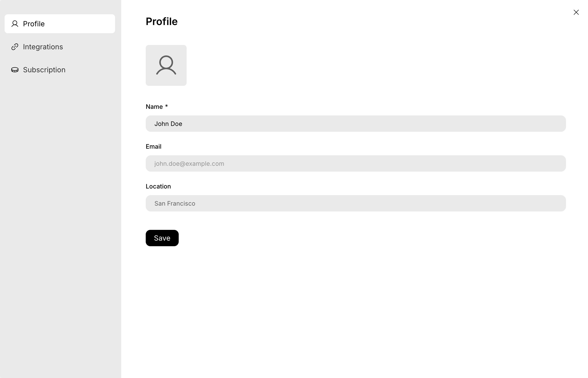Viewport: 588px width, 378px height.
Task: Open the Integrations settings section
Action: [43, 47]
